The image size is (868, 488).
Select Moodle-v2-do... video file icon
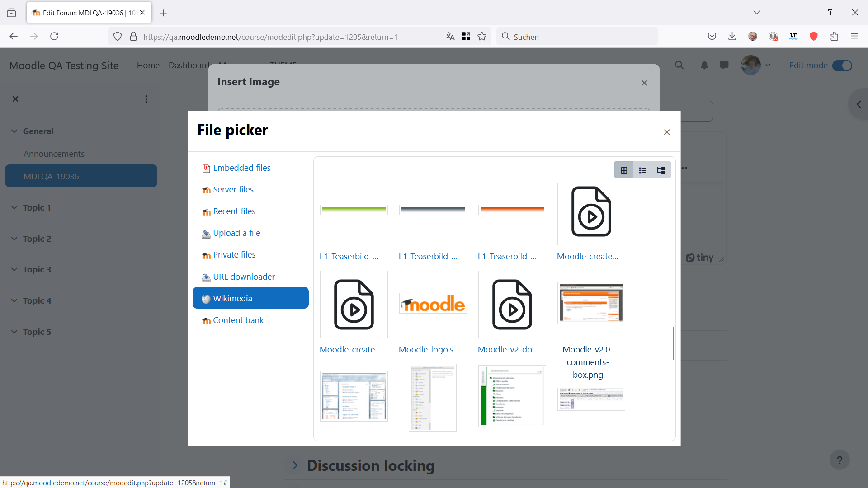pyautogui.click(x=512, y=305)
